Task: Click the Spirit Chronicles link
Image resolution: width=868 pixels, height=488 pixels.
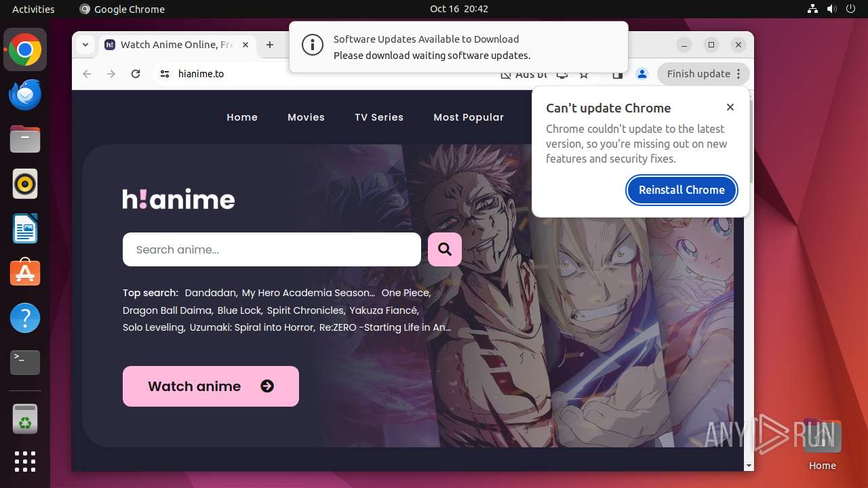Action: coord(306,310)
